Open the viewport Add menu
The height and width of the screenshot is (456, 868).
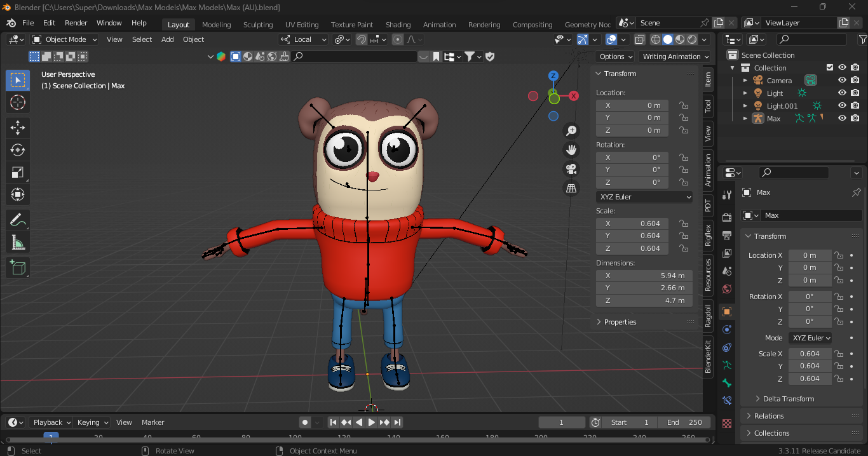(x=168, y=39)
